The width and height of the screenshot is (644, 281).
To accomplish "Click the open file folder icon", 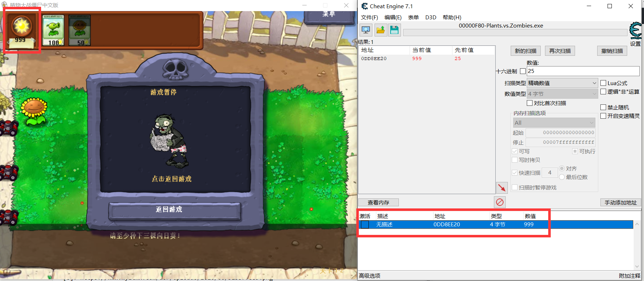I will tap(381, 30).
